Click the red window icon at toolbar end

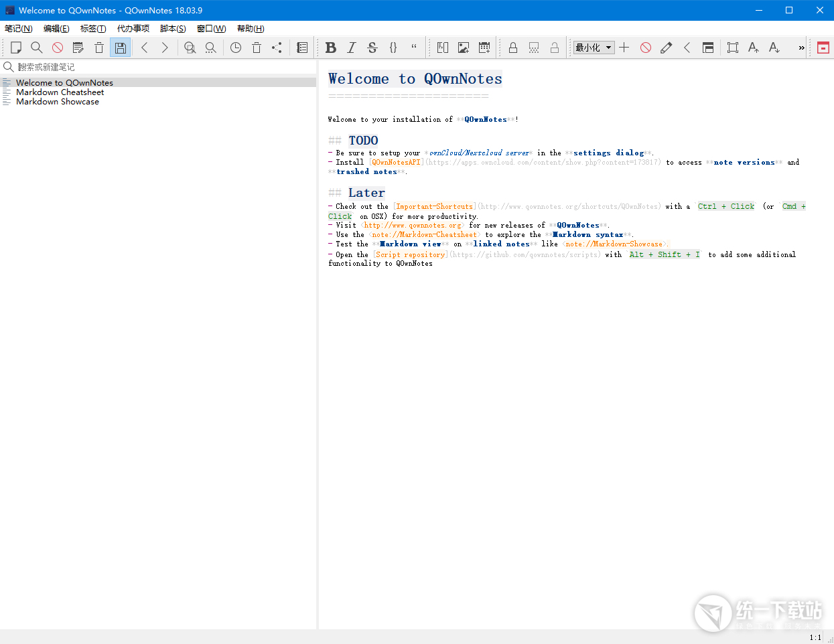[823, 48]
